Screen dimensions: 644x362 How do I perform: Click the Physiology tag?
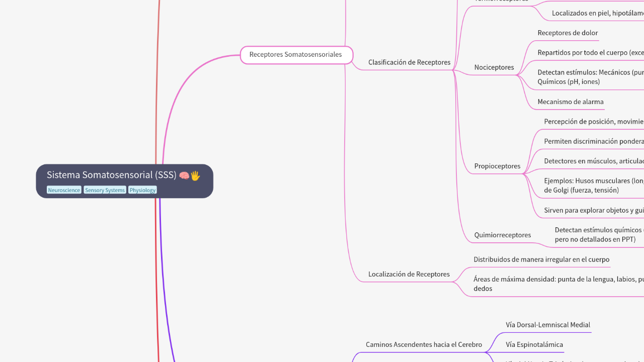tap(142, 190)
